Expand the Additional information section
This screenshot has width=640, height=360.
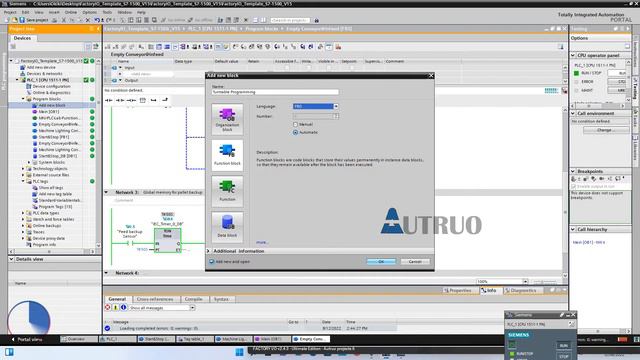pos(209,251)
